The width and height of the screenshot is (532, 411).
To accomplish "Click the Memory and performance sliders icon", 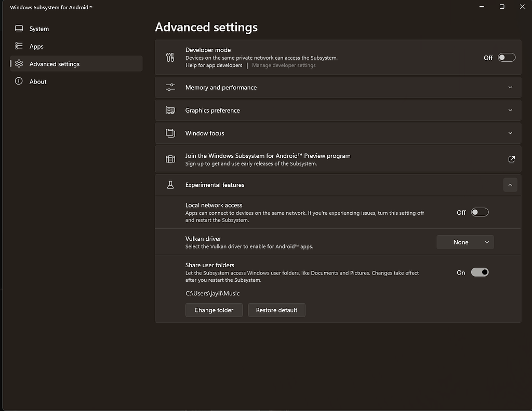I will click(x=170, y=87).
